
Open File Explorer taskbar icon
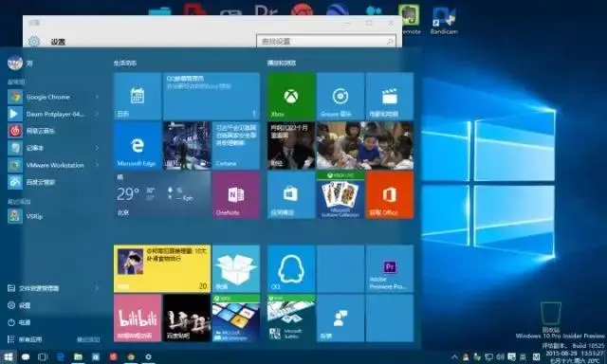tap(78, 356)
